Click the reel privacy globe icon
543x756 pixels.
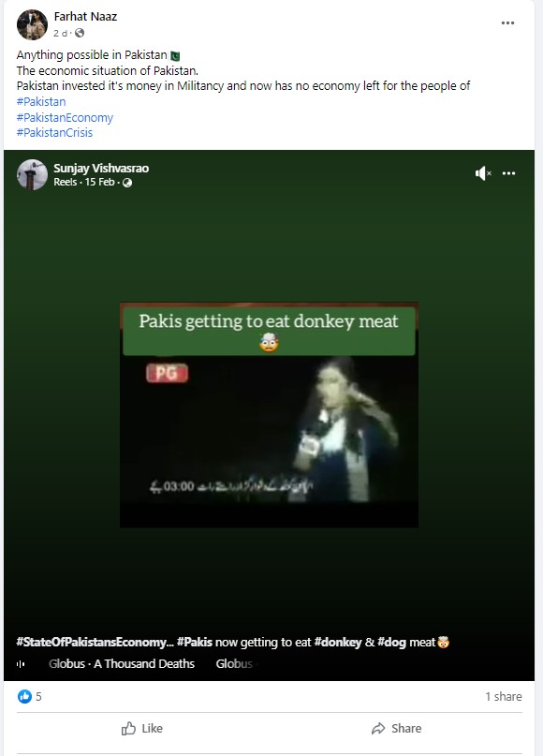click(x=127, y=183)
